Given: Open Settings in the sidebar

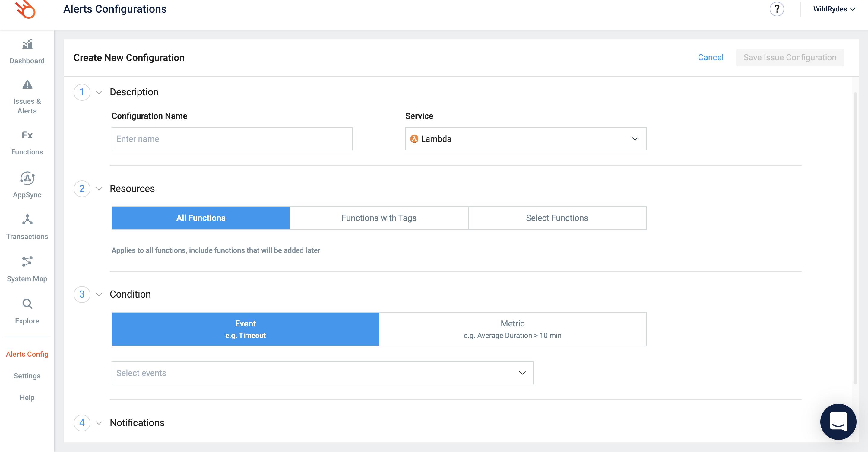Looking at the screenshot, I should point(27,376).
